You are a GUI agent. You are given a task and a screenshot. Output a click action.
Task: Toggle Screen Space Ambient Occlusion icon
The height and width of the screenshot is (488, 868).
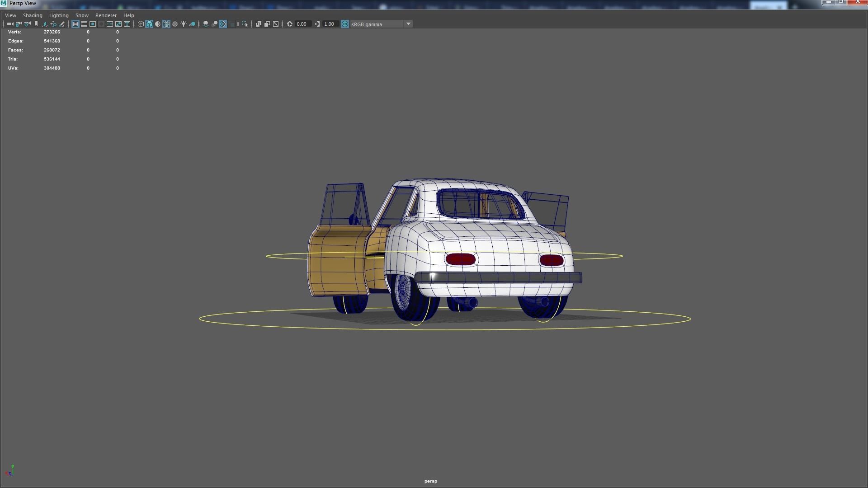[x=206, y=24]
